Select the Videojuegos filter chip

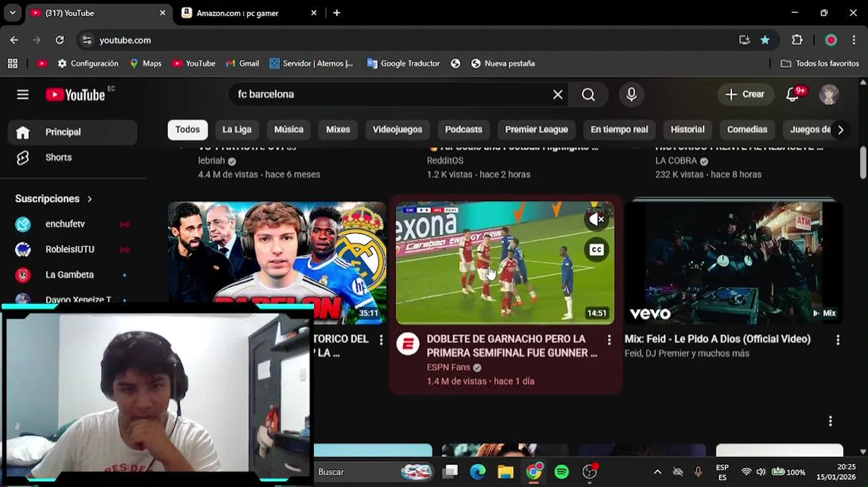[397, 129]
